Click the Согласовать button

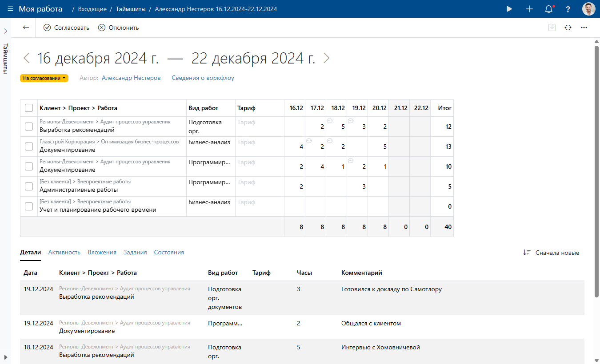(x=66, y=28)
